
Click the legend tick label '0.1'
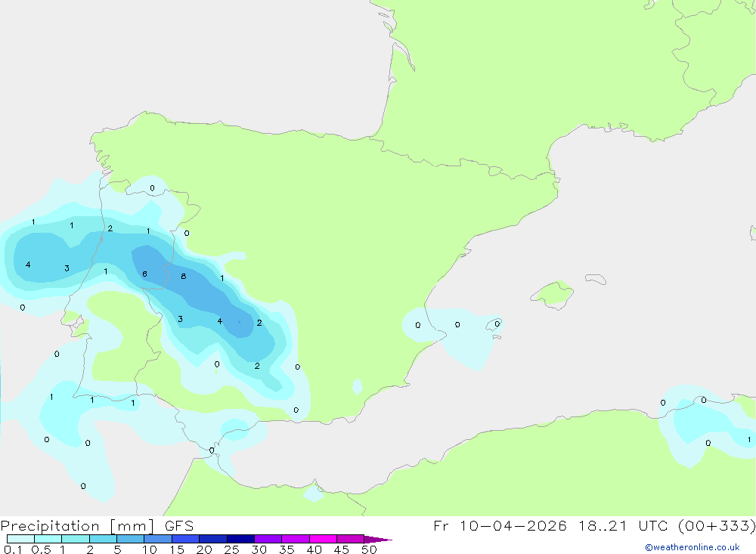pos(13,549)
